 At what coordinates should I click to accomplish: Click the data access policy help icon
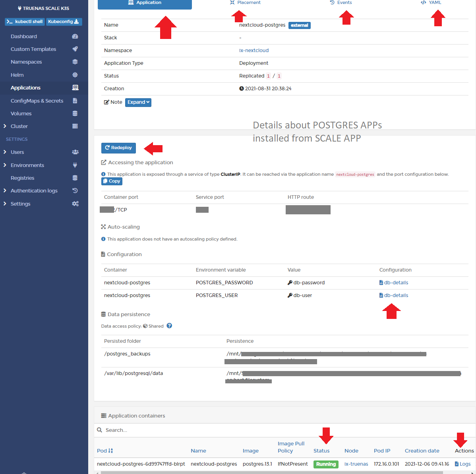[169, 326]
